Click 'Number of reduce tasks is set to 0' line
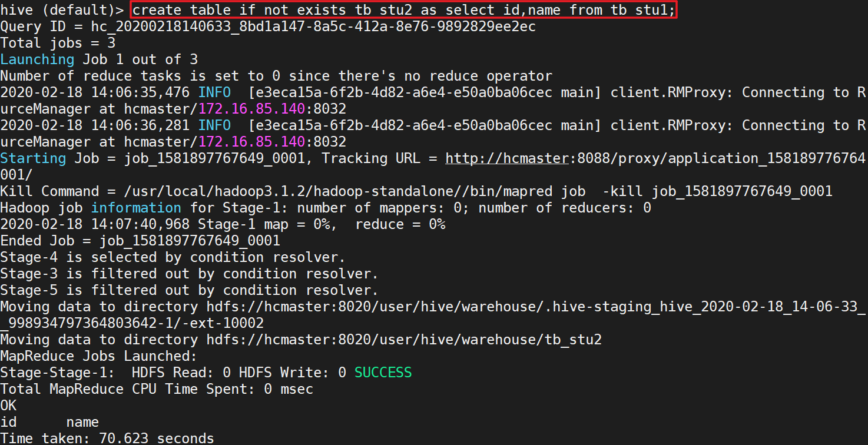 276,76
